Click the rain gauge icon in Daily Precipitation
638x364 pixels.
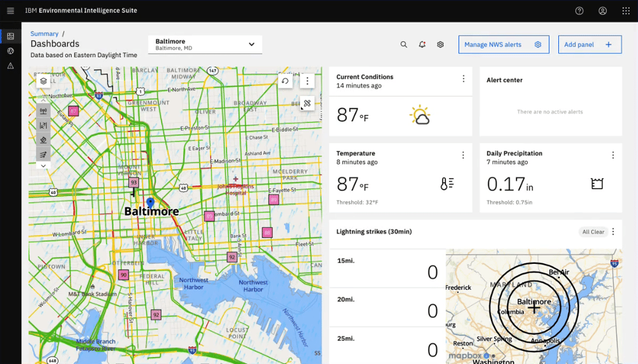tap(597, 184)
